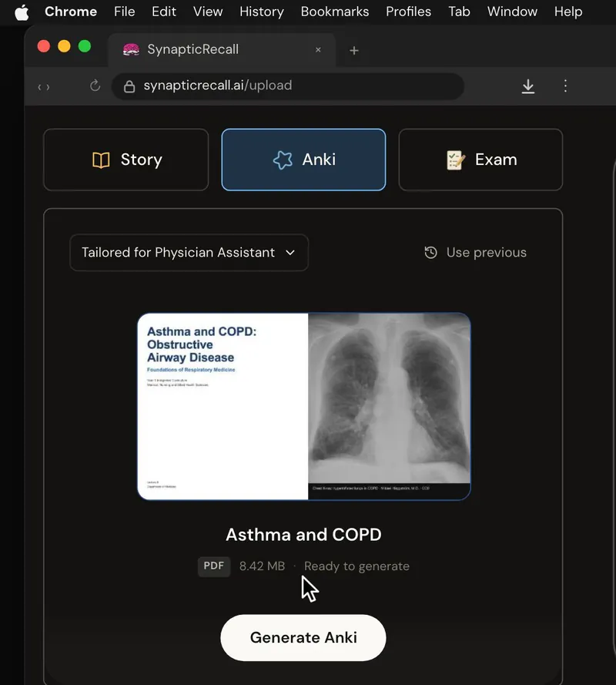
Task: Open the Profiles menu
Action: point(408,12)
